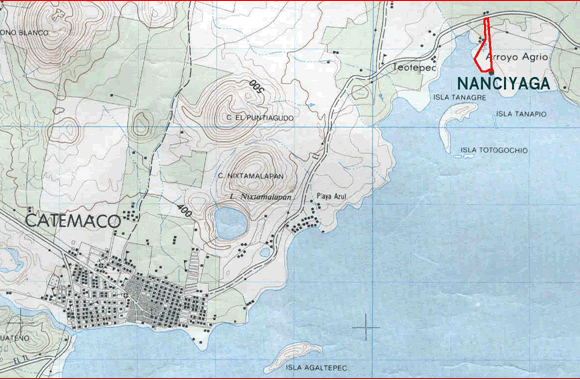Click the ISLA AGALTEPEC label
580x380 pixels.
[x=316, y=368]
